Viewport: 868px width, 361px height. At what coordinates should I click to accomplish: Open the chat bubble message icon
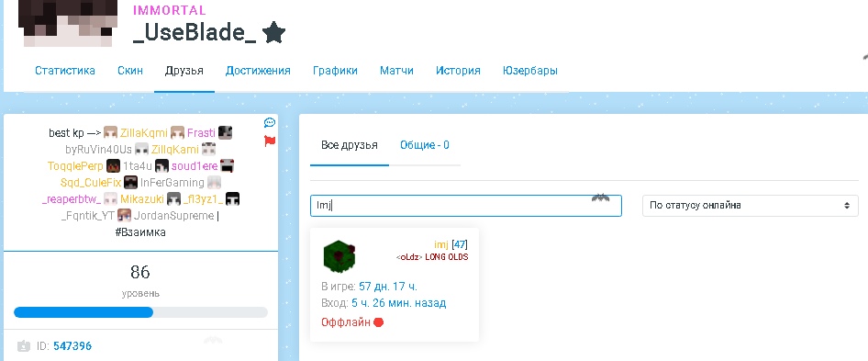tap(270, 122)
